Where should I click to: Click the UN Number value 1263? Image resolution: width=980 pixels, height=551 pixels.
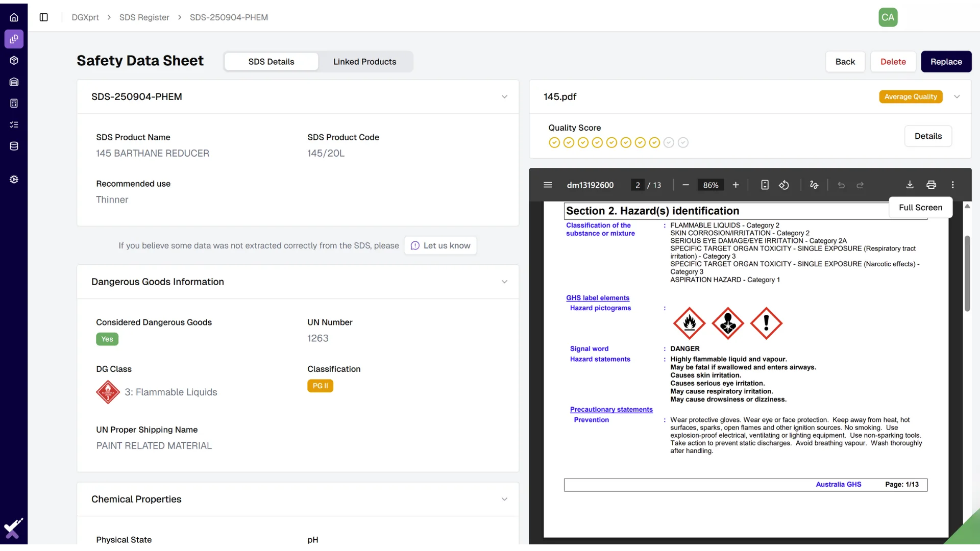tap(317, 338)
